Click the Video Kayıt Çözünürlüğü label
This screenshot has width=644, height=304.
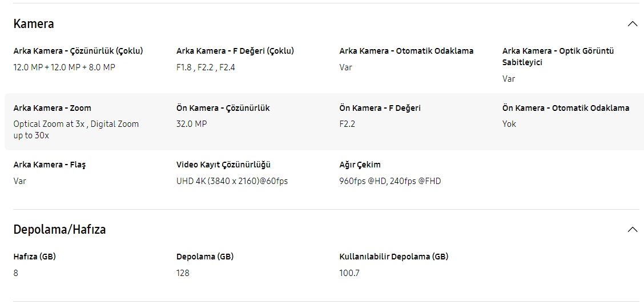tap(223, 165)
